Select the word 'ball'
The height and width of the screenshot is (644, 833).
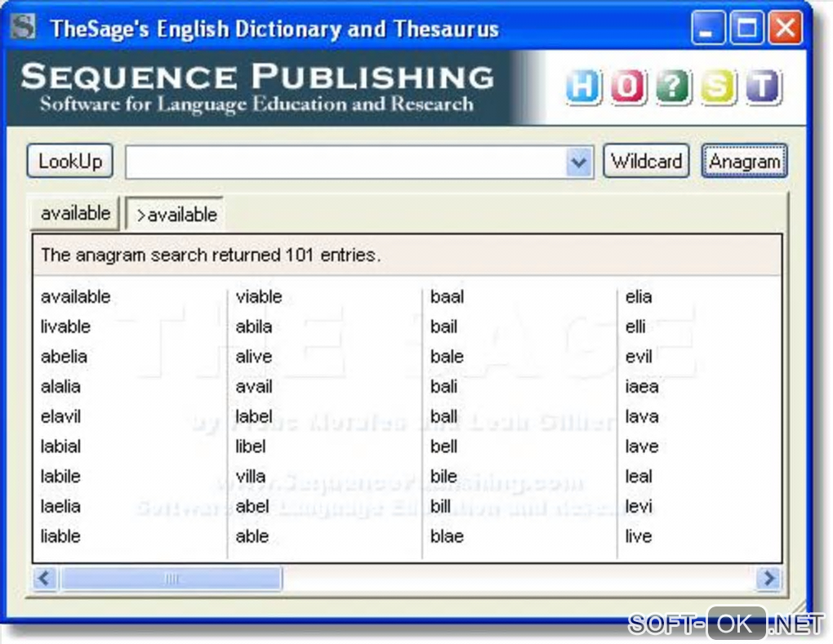tap(443, 416)
